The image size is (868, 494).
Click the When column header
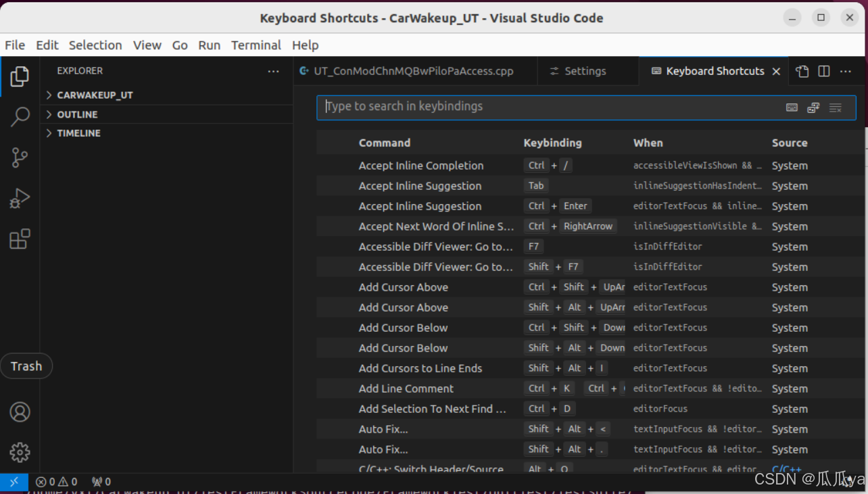click(648, 143)
